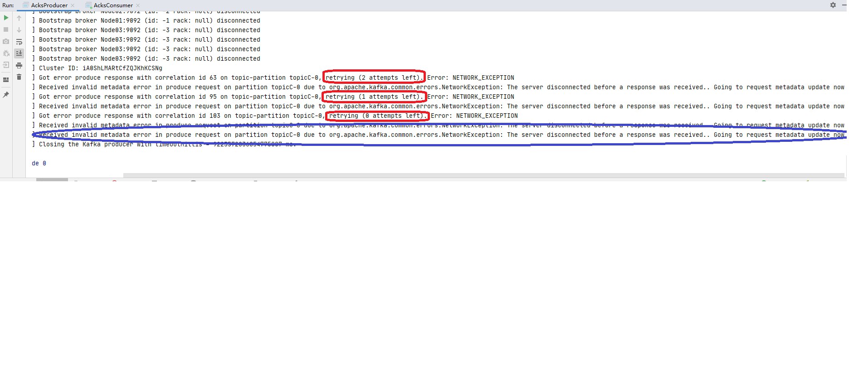868x382 pixels.
Task: Clear console output with the trash icon
Action: click(19, 77)
